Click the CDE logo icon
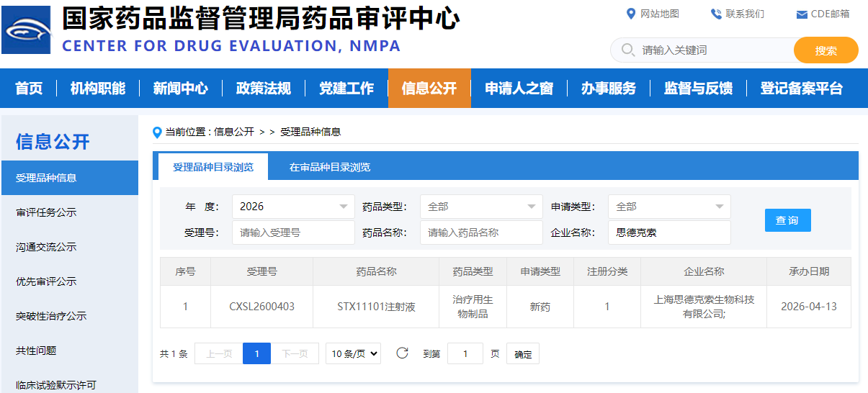868x393 pixels. 27,30
